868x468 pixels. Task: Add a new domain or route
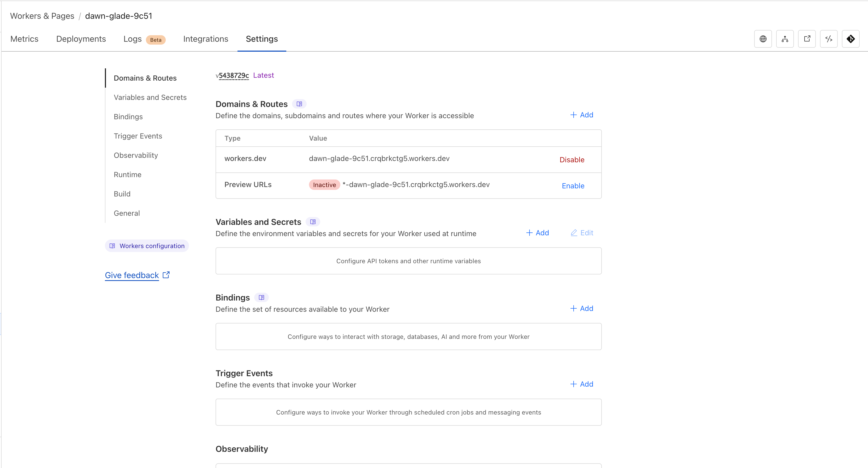coord(582,115)
